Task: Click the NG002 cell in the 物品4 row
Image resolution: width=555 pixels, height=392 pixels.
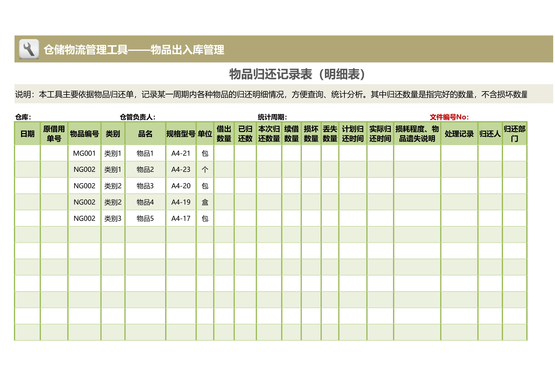Action: [84, 202]
